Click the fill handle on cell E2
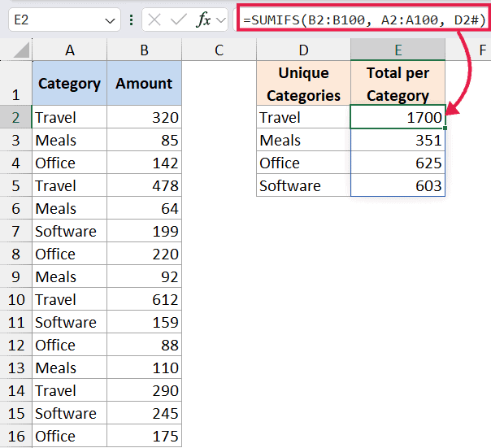491x448 pixels. (445, 128)
